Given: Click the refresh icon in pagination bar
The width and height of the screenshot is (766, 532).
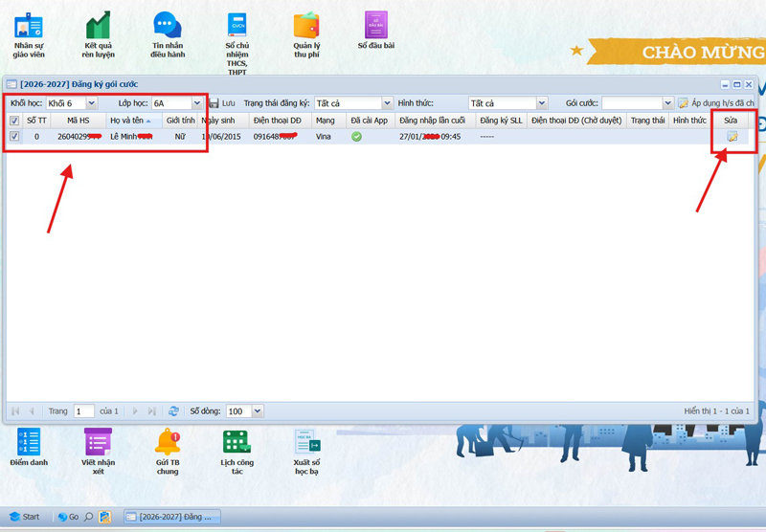Looking at the screenshot, I should point(173,410).
